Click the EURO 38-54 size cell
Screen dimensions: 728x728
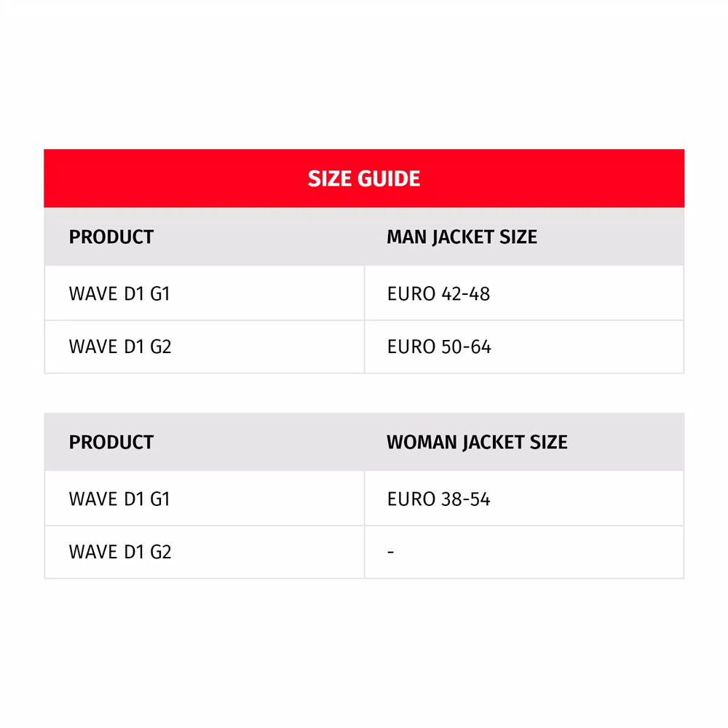[438, 499]
